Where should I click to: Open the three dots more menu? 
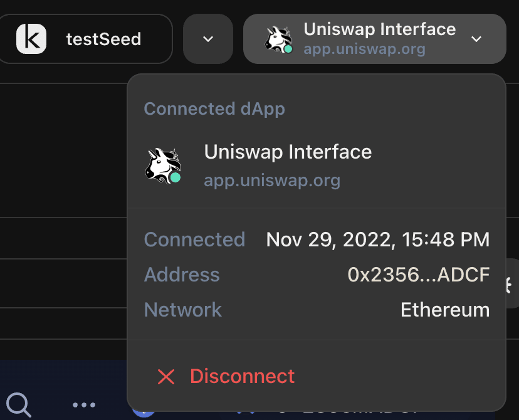click(x=84, y=405)
